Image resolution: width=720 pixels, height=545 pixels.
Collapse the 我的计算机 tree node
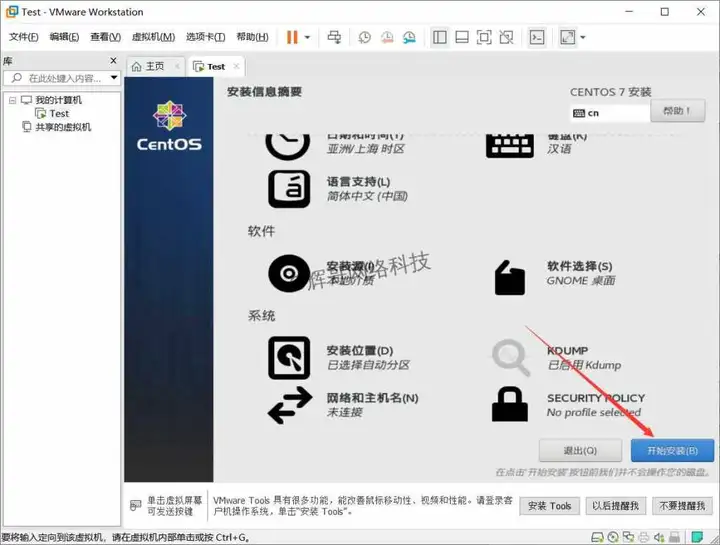tap(13, 100)
